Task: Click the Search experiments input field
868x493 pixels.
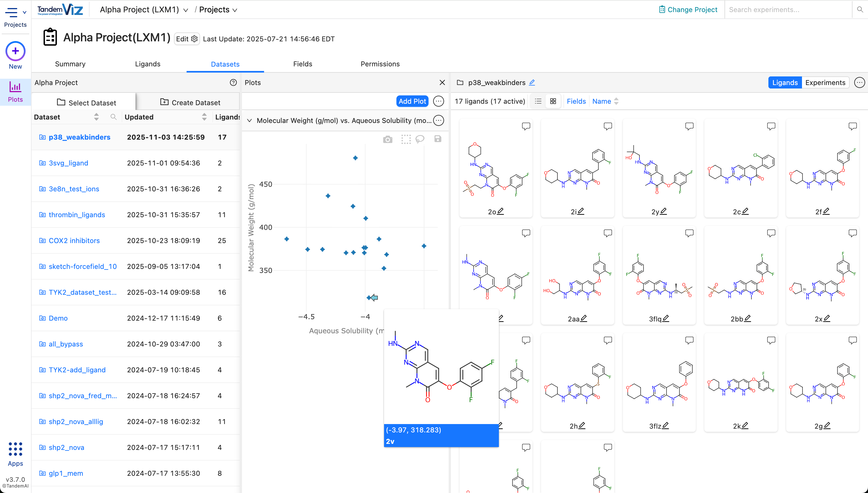Action: tap(788, 10)
